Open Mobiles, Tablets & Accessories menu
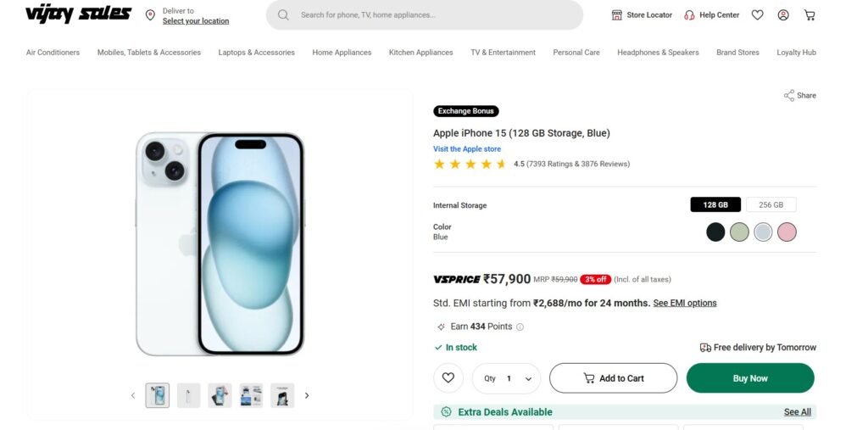868x430 pixels. pyautogui.click(x=149, y=53)
